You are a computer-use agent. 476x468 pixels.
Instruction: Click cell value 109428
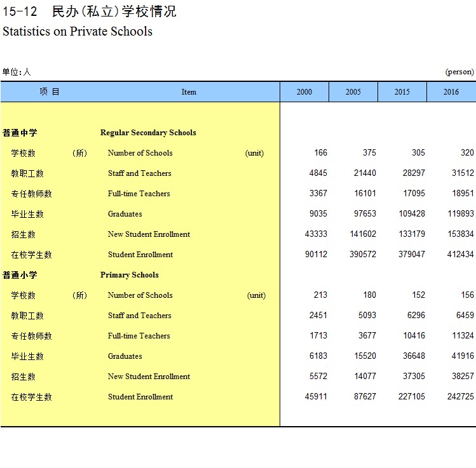pos(412,213)
